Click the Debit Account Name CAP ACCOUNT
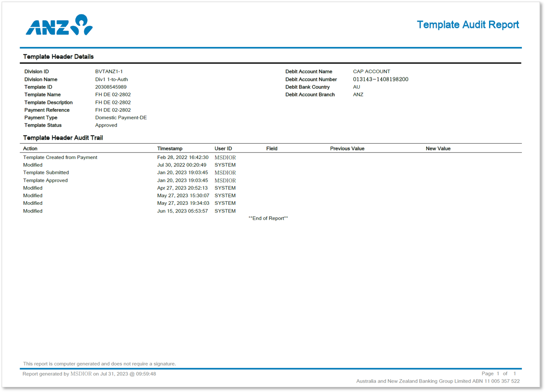This screenshot has height=392, width=545. 371,71
